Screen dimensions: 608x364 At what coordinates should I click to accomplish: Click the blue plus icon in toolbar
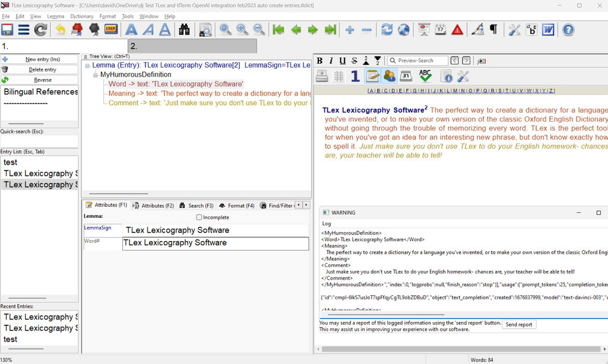coord(350,30)
